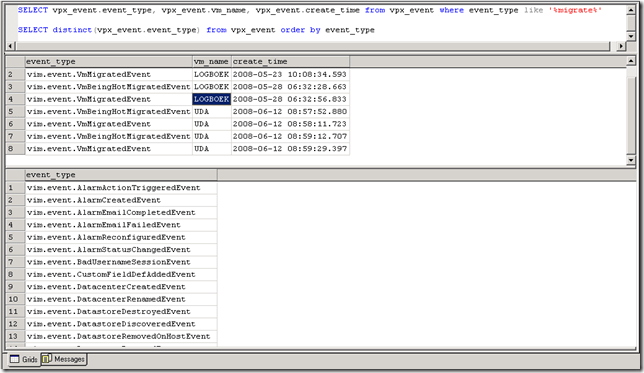The width and height of the screenshot is (644, 373).
Task: Click event_type column header in second grid
Action: [x=121, y=175]
